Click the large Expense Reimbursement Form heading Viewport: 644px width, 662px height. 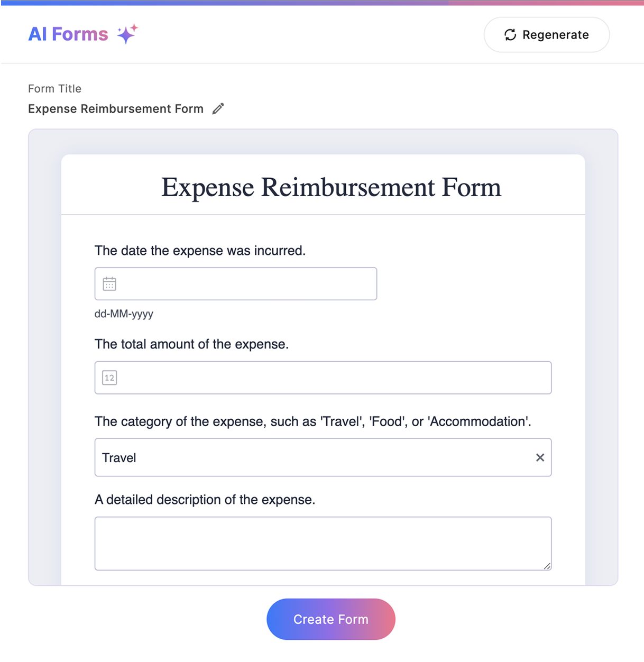[x=331, y=187]
